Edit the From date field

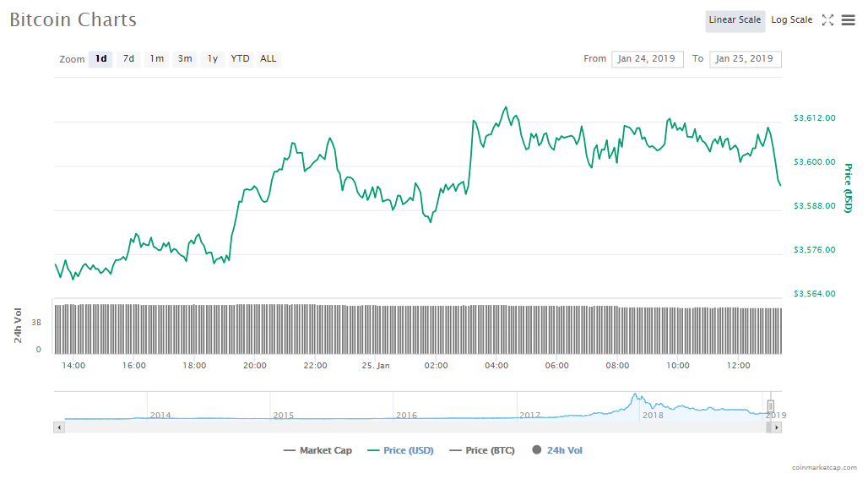(x=647, y=59)
